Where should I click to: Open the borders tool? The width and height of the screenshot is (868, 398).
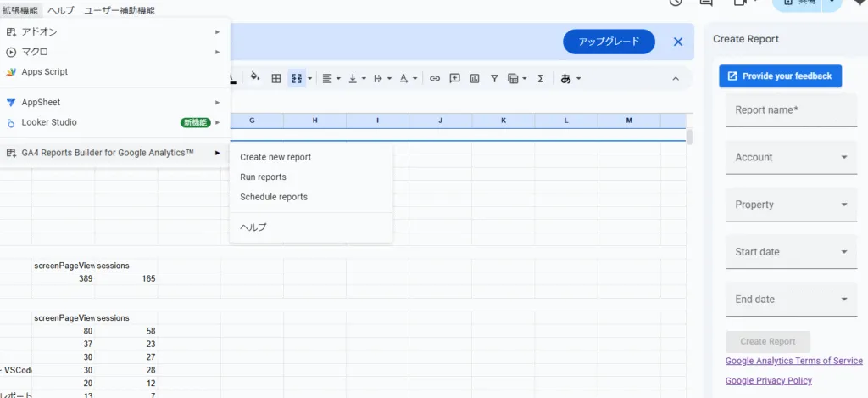point(275,79)
